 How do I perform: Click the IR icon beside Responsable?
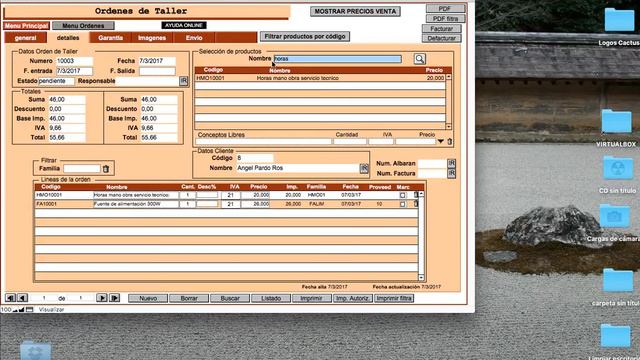(184, 81)
